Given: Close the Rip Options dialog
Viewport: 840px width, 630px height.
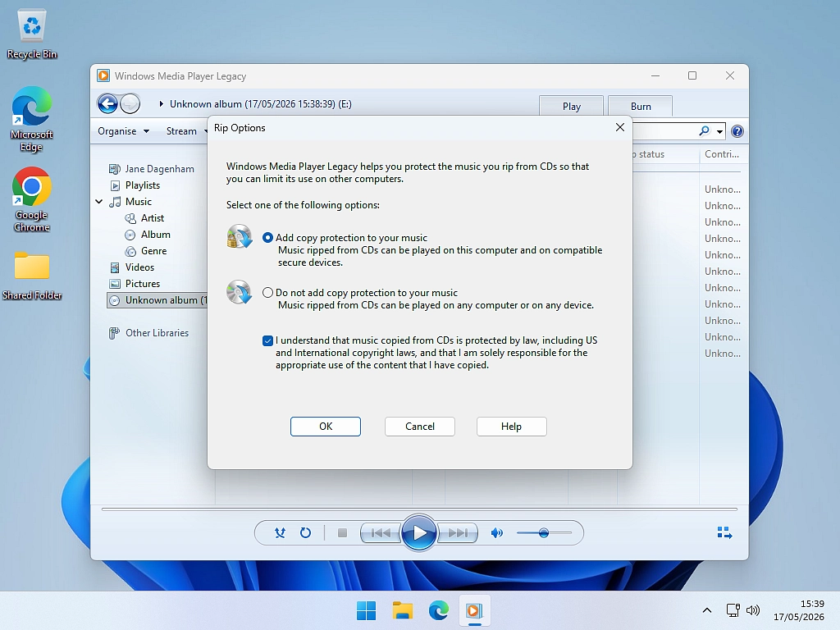Looking at the screenshot, I should click(x=620, y=127).
